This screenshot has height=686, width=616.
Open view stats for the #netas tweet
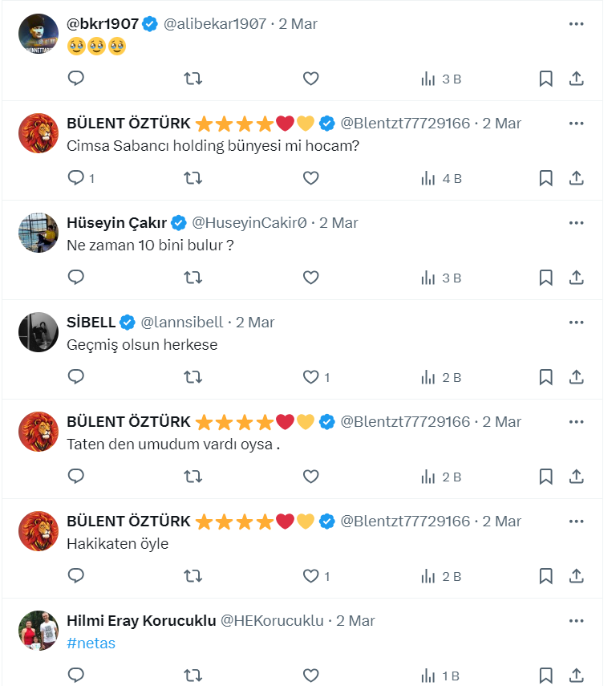click(441, 676)
